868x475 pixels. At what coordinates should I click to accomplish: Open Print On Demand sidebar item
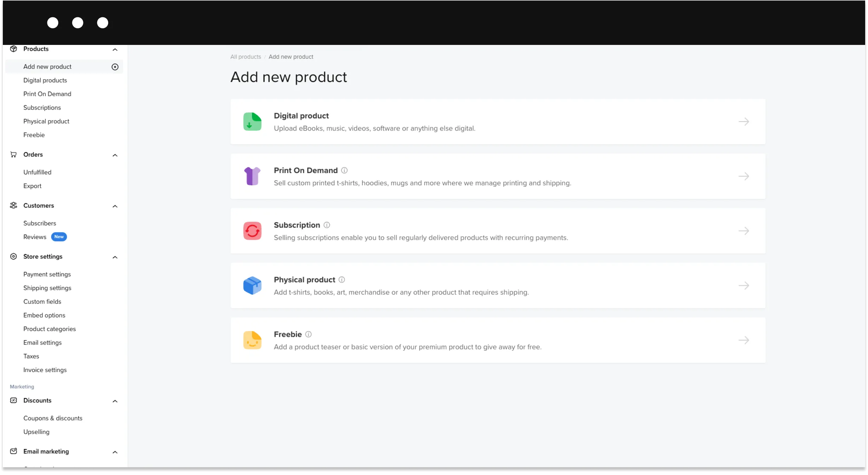47,94
